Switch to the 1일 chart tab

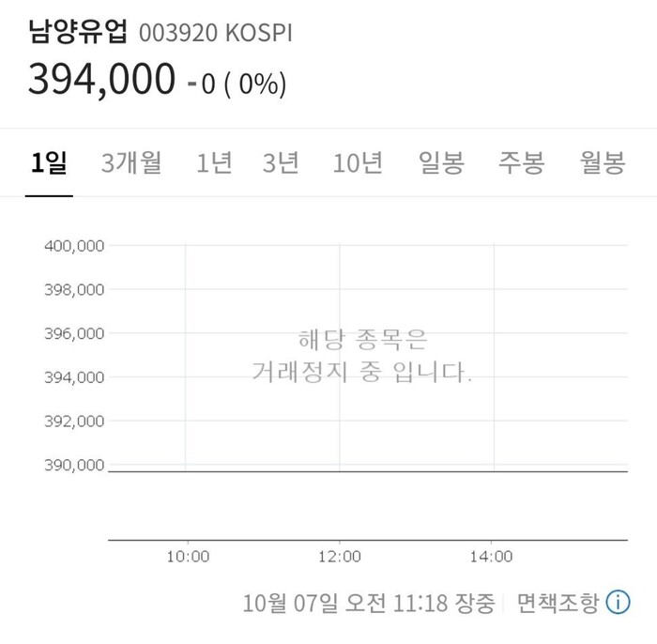[49, 162]
